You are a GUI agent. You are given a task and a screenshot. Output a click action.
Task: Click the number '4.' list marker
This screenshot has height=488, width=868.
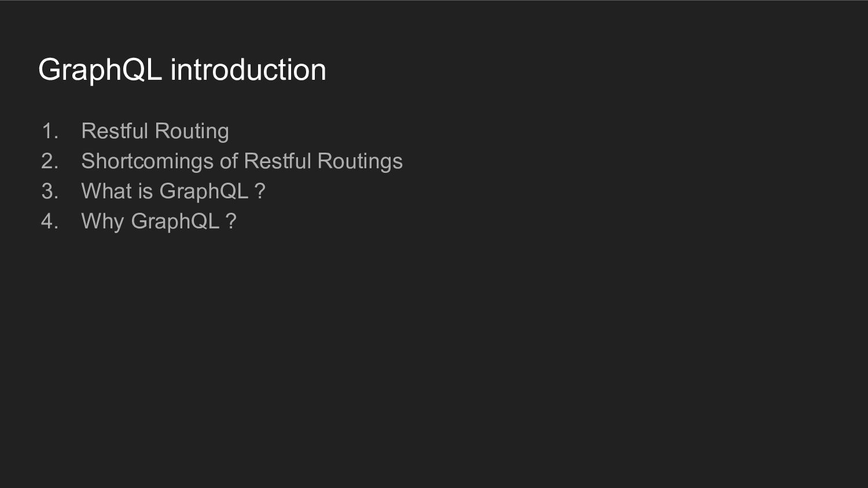(50, 221)
